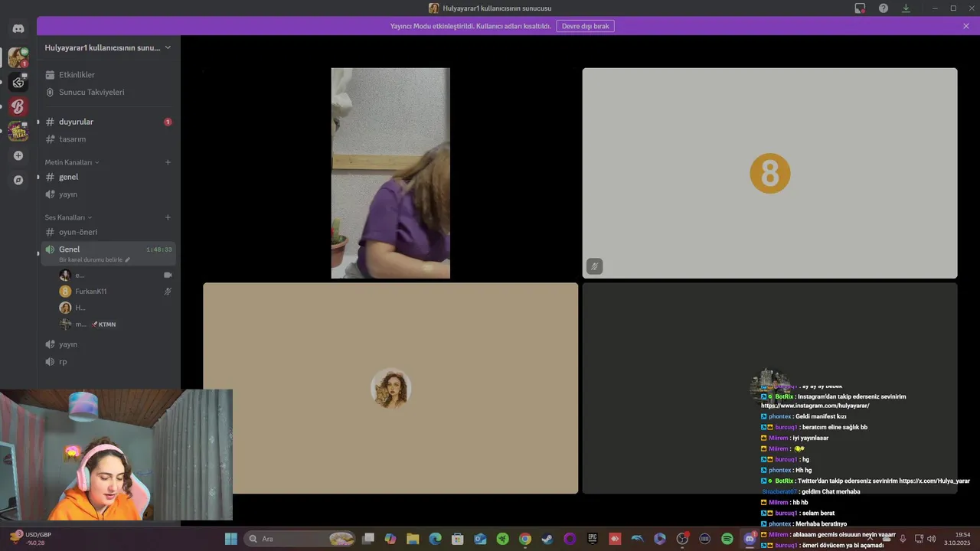Open the inbox icon in title bar

coord(860,8)
